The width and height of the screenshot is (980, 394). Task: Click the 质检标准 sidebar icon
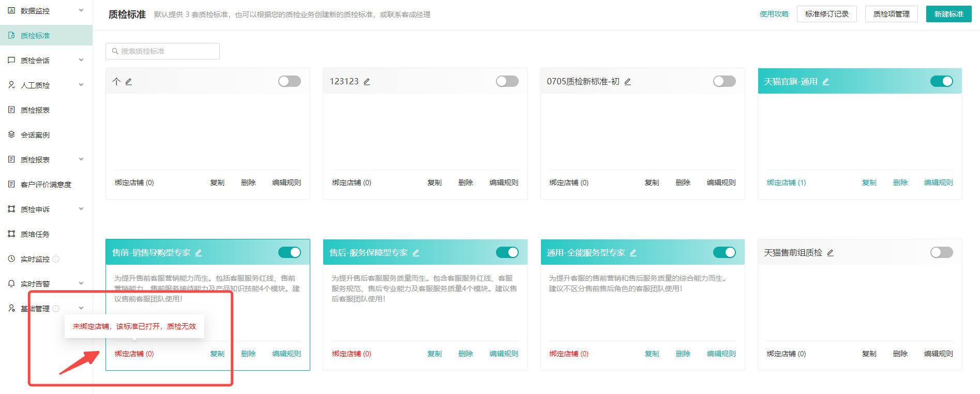[x=11, y=35]
